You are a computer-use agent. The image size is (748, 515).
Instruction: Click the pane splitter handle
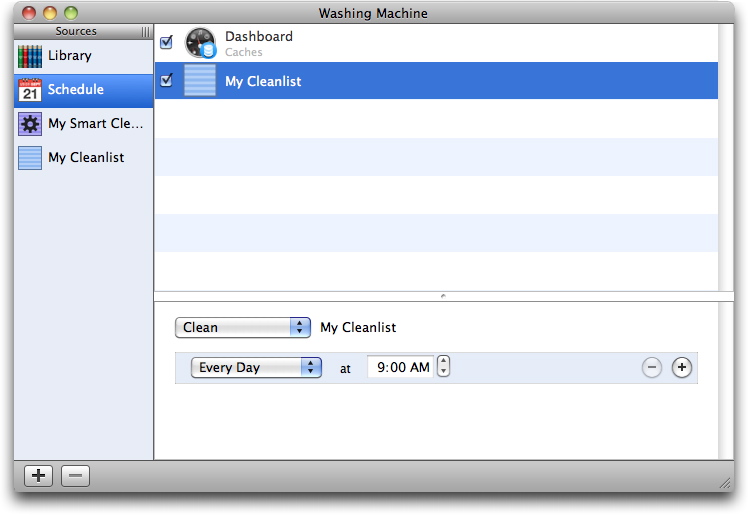[x=443, y=296]
